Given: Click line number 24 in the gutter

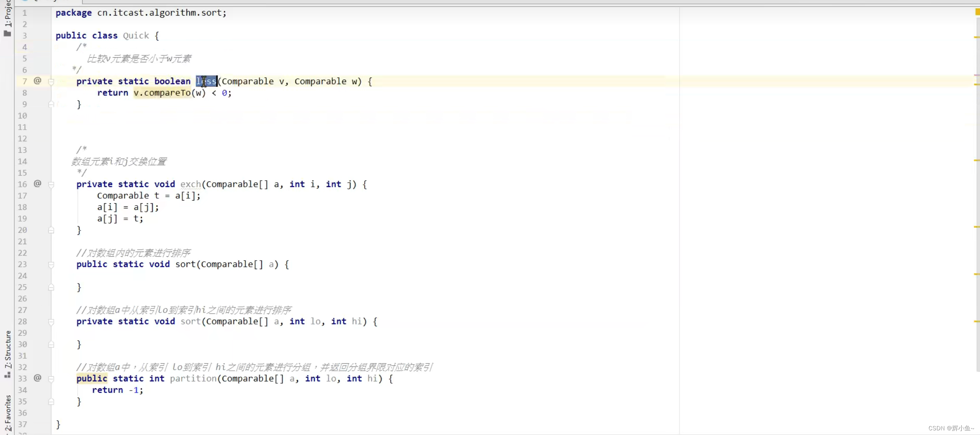Looking at the screenshot, I should click(x=23, y=276).
